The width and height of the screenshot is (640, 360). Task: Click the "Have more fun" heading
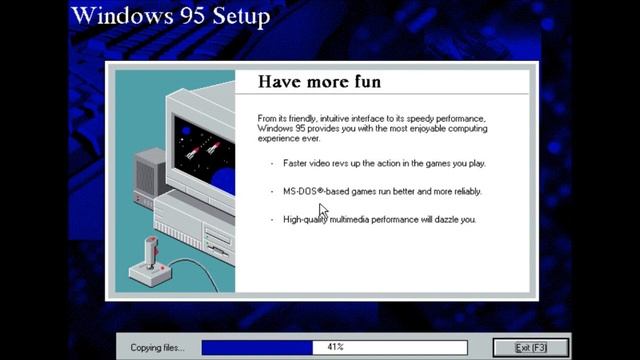319,82
